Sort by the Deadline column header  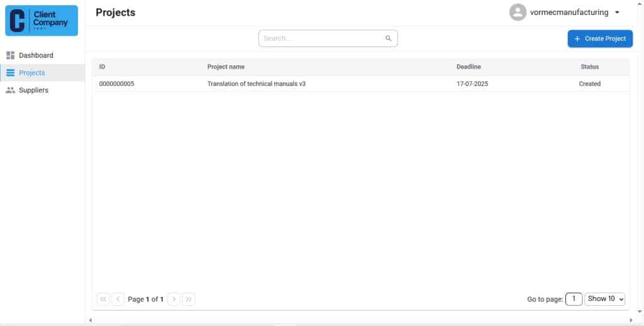click(x=469, y=67)
